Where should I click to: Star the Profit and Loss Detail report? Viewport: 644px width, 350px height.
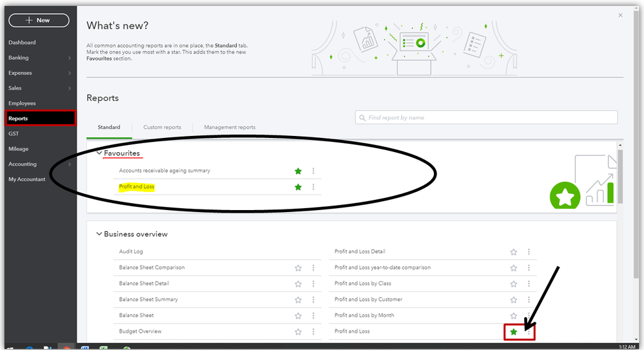point(513,252)
